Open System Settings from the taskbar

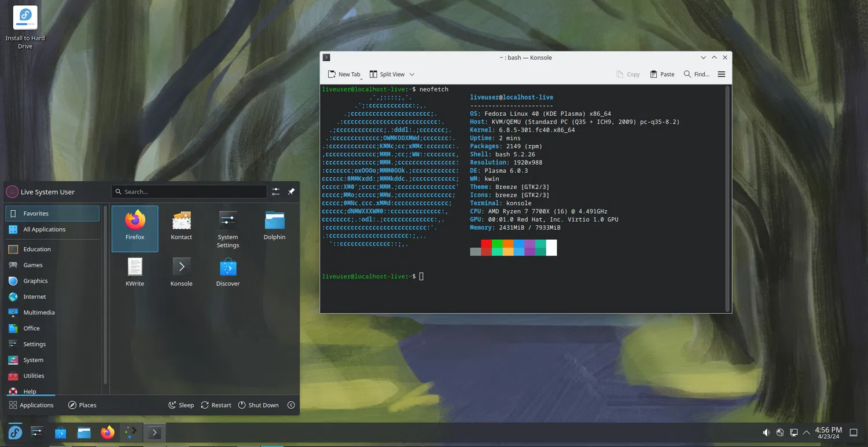37,432
